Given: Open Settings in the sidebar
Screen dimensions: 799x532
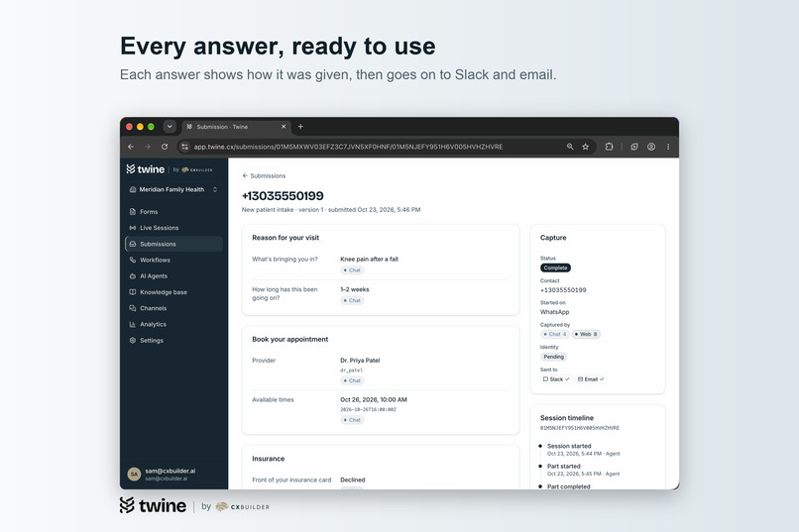Looking at the screenshot, I should pos(173,340).
